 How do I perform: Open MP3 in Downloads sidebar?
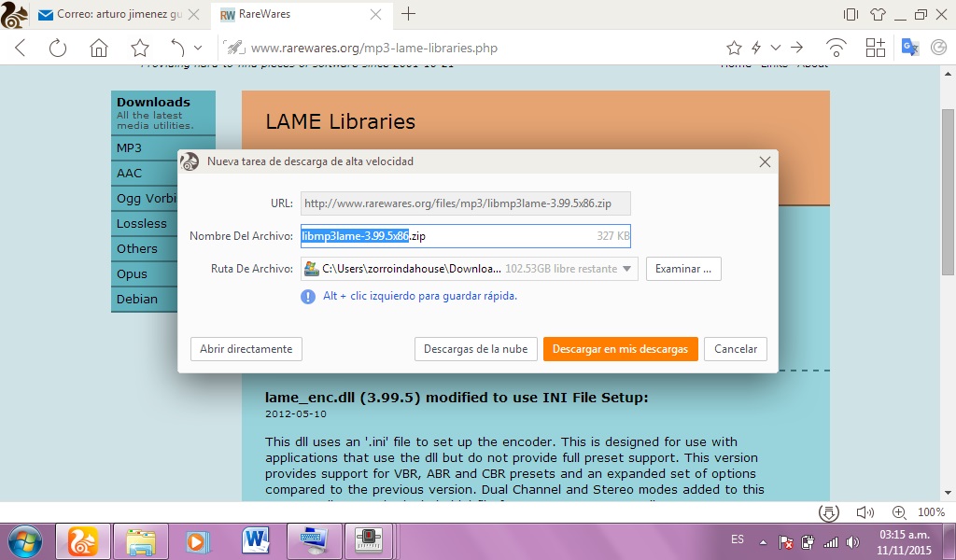(x=129, y=148)
